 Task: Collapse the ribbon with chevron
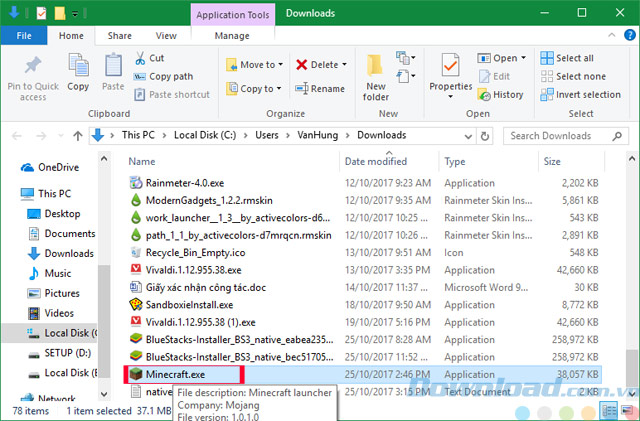[611, 35]
